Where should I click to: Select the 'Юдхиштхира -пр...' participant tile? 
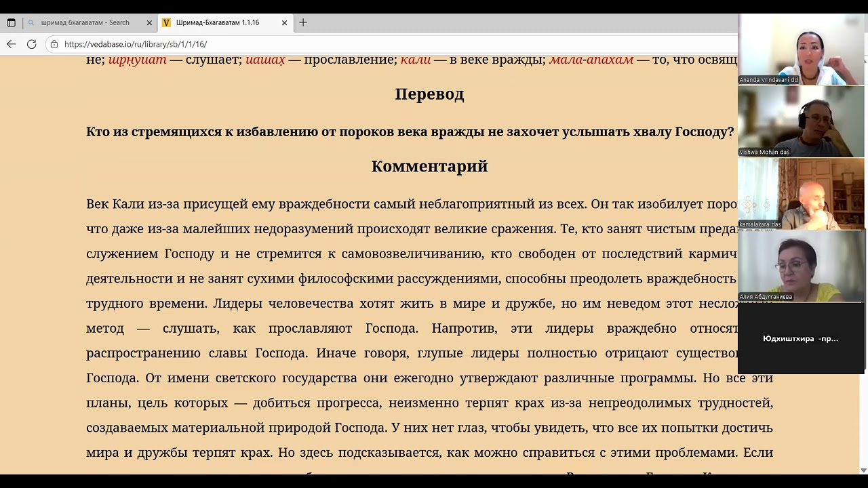(801, 338)
